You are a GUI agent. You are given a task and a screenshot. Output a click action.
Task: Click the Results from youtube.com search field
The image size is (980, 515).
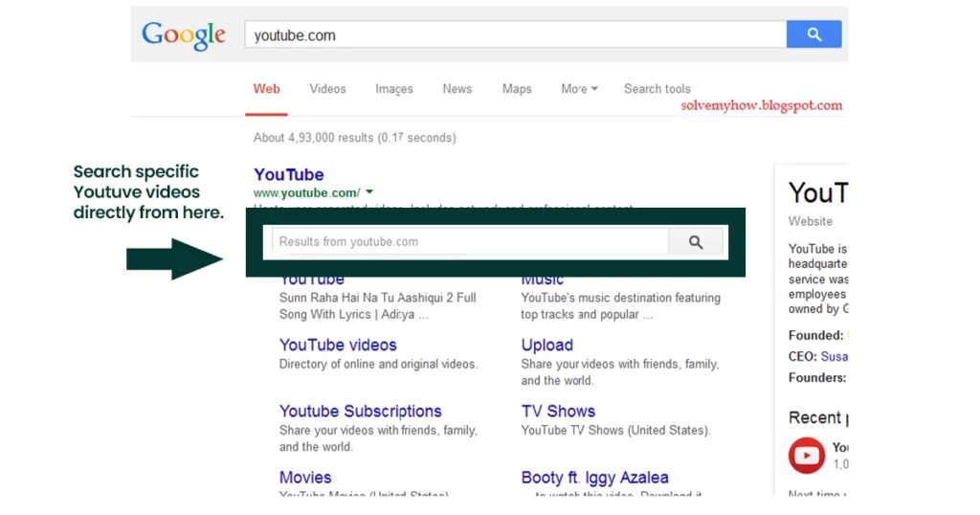point(469,242)
